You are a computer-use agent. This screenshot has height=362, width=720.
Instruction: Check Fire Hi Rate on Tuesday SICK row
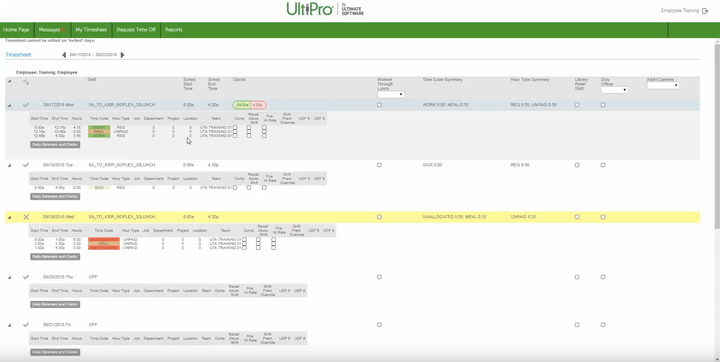(264, 187)
